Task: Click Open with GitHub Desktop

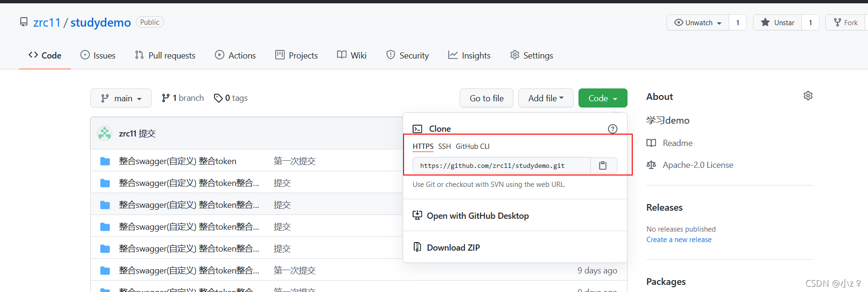Action: pyautogui.click(x=478, y=216)
